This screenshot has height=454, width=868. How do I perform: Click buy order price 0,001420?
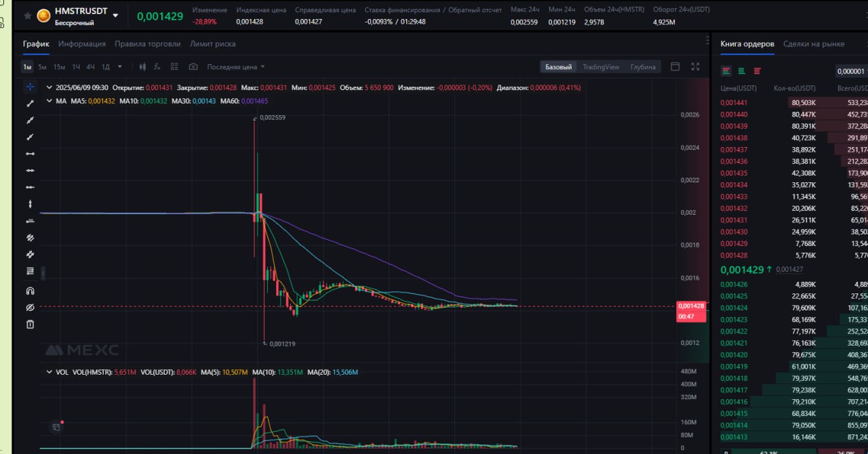click(734, 354)
